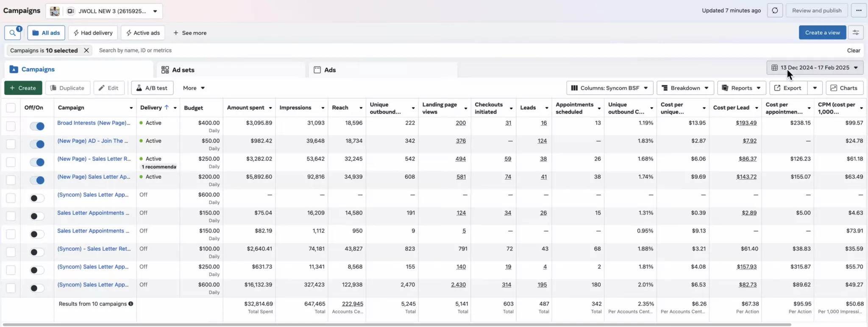This screenshot has width=868, height=327.
Task: Click the Delivery column sort arrow
Action: point(167,108)
